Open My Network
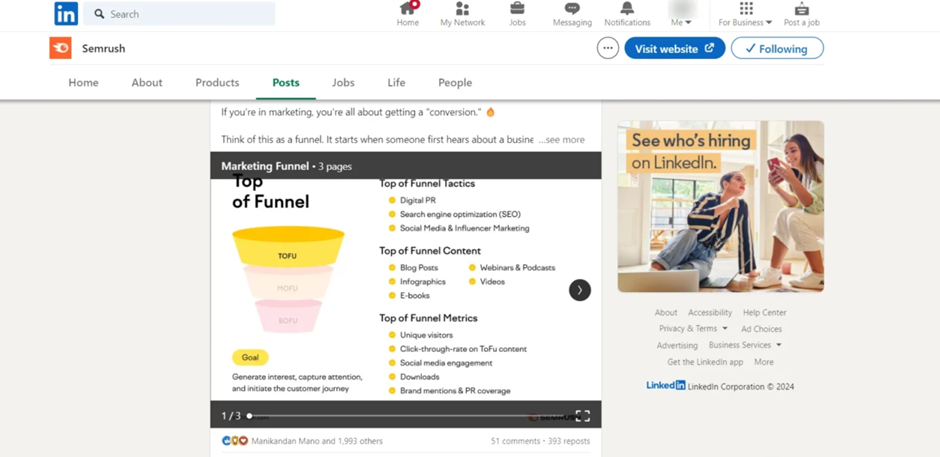Image resolution: width=940 pixels, height=457 pixels. [462, 14]
